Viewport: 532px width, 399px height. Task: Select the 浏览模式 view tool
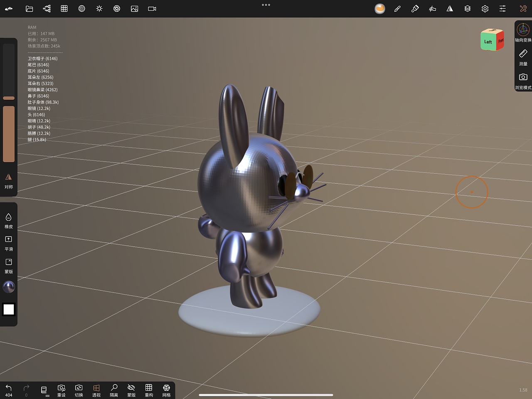click(523, 81)
